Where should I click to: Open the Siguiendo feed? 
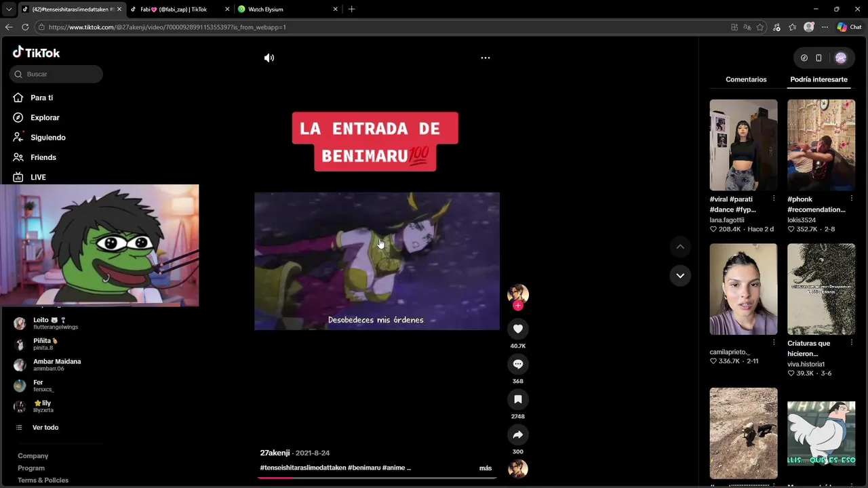click(x=47, y=138)
